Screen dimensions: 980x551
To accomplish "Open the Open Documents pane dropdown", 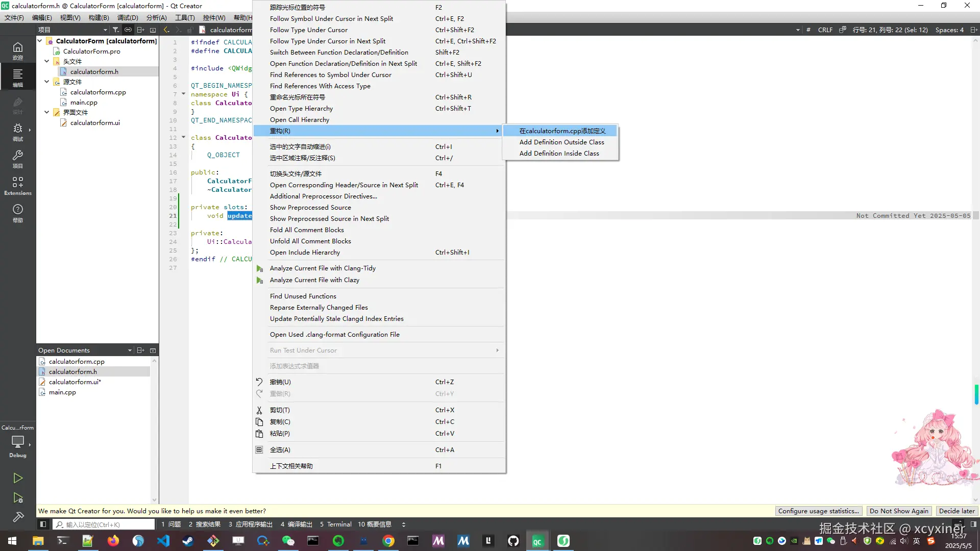I will pyautogui.click(x=130, y=350).
